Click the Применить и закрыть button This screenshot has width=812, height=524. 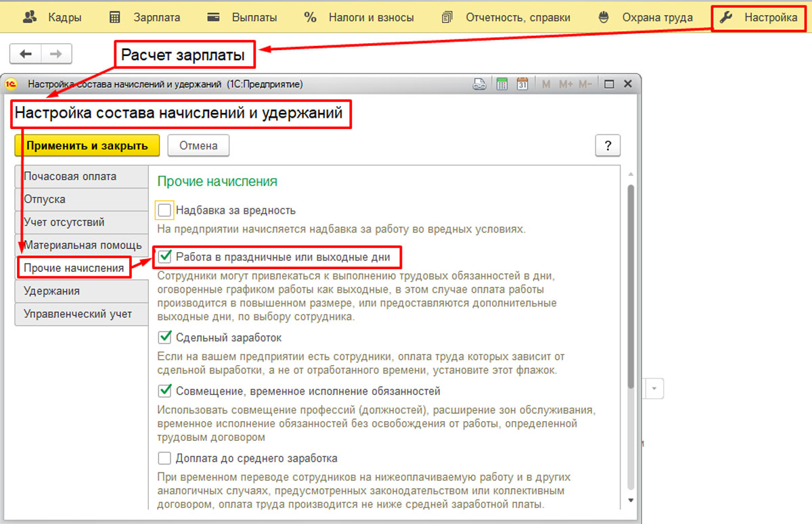pos(87,145)
